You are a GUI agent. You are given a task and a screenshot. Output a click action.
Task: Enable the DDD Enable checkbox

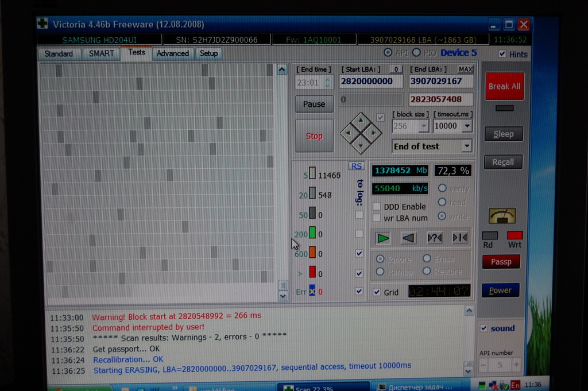coord(377,207)
